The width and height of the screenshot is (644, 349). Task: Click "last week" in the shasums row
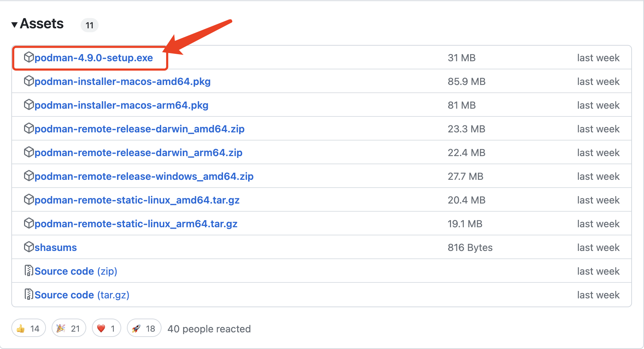(598, 247)
